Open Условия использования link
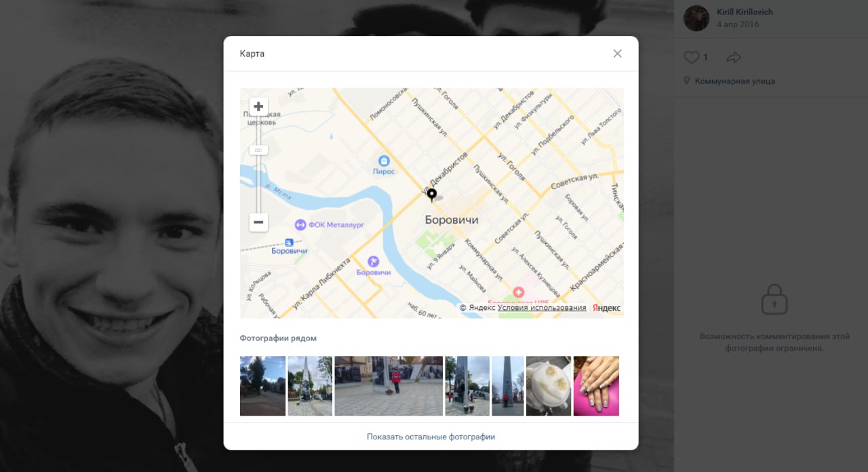Image resolution: width=868 pixels, height=472 pixels. pos(542,308)
